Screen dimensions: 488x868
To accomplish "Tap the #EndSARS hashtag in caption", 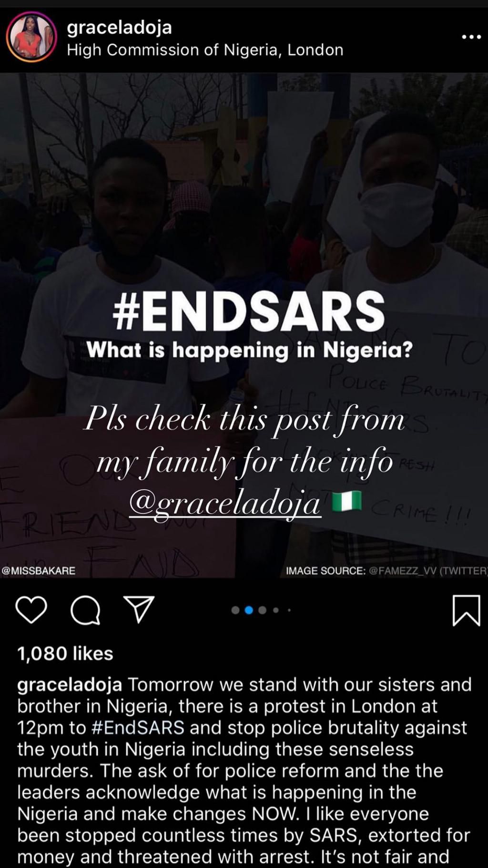I will point(137,728).
